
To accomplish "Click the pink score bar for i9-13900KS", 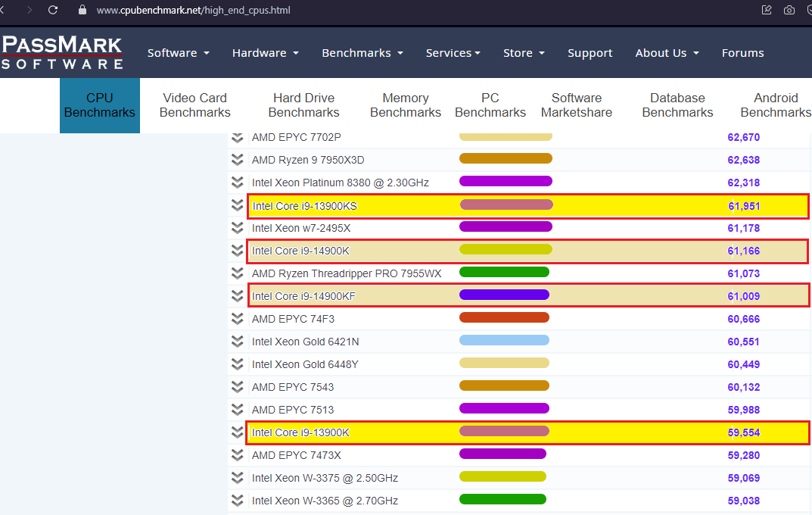I will pos(506,204).
